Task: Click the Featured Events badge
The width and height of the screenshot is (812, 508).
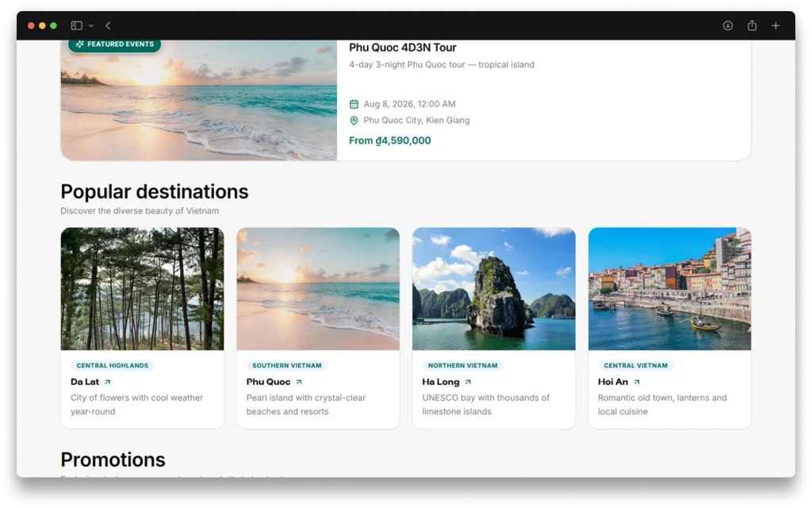Action: tap(114, 44)
